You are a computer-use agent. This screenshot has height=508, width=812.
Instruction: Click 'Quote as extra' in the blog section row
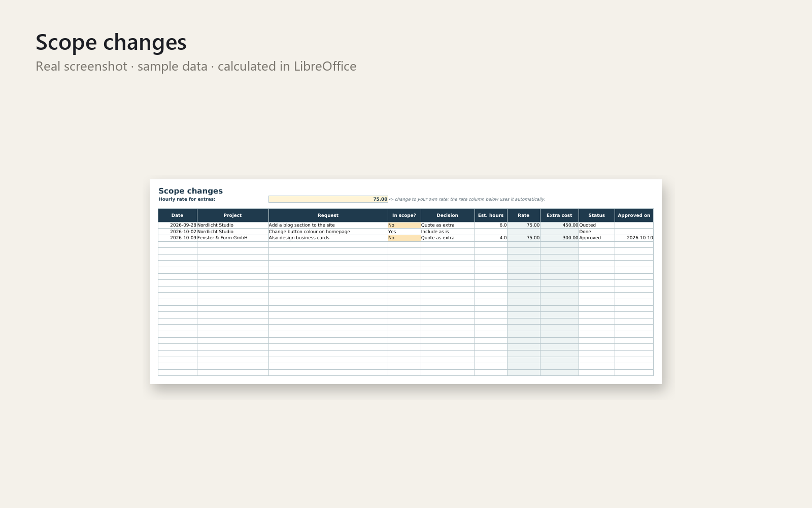448,225
